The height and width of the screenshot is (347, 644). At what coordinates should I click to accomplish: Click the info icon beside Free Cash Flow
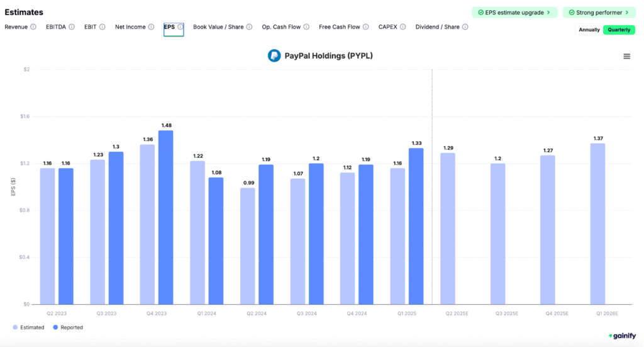365,27
